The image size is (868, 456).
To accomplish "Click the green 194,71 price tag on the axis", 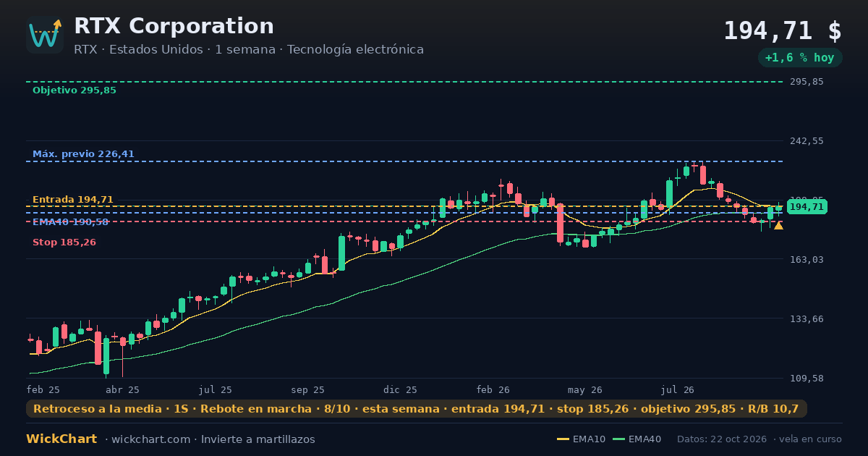I will pyautogui.click(x=807, y=207).
